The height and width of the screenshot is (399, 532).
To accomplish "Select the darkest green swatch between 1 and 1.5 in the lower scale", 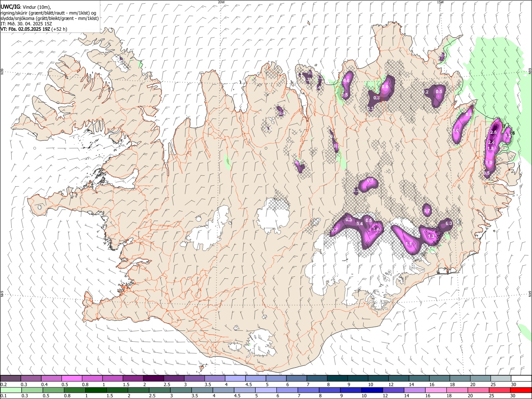I will click(x=96, y=390).
